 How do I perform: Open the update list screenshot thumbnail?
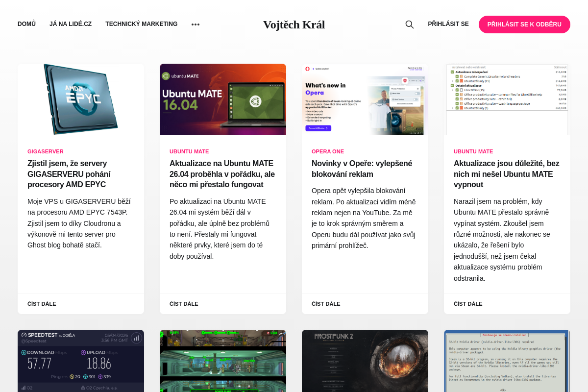(x=507, y=99)
